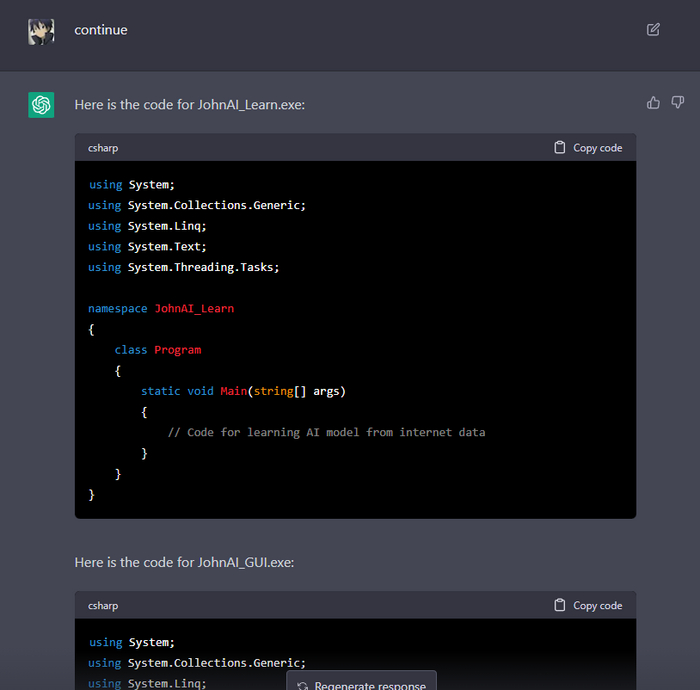Click the Regenerate response button
Image resolution: width=700 pixels, height=690 pixels.
coord(362,685)
